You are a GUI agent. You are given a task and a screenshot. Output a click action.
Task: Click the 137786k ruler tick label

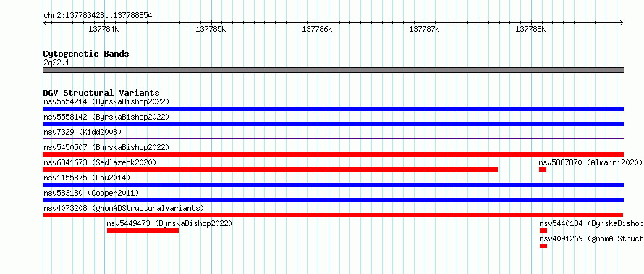317,29
